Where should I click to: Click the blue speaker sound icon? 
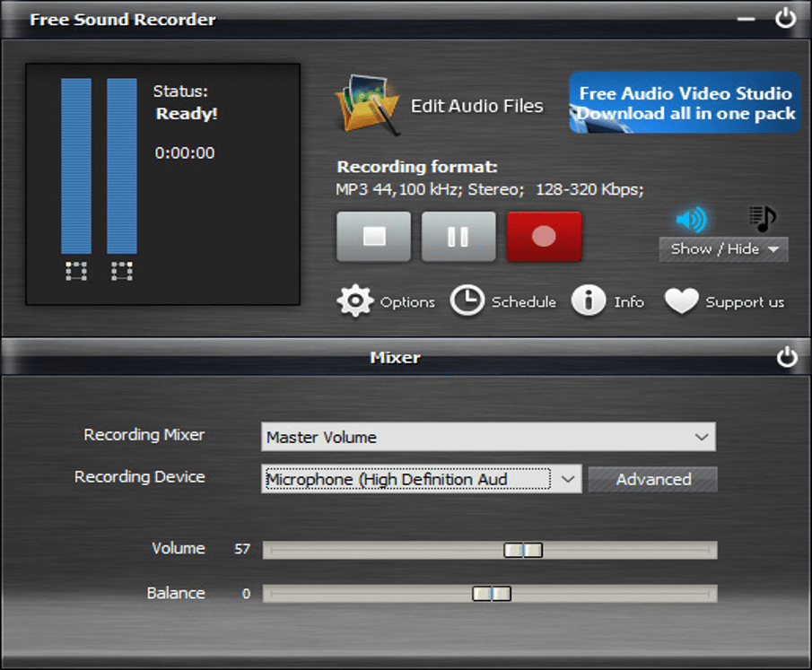point(689,218)
